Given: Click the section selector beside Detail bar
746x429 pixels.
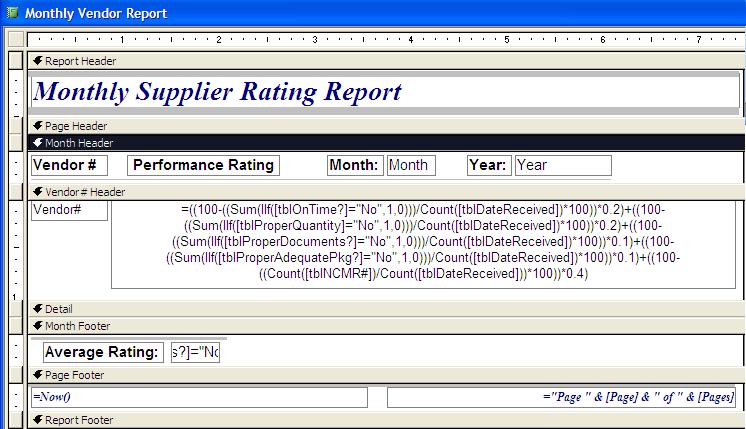Looking at the screenshot, I should tap(16, 309).
